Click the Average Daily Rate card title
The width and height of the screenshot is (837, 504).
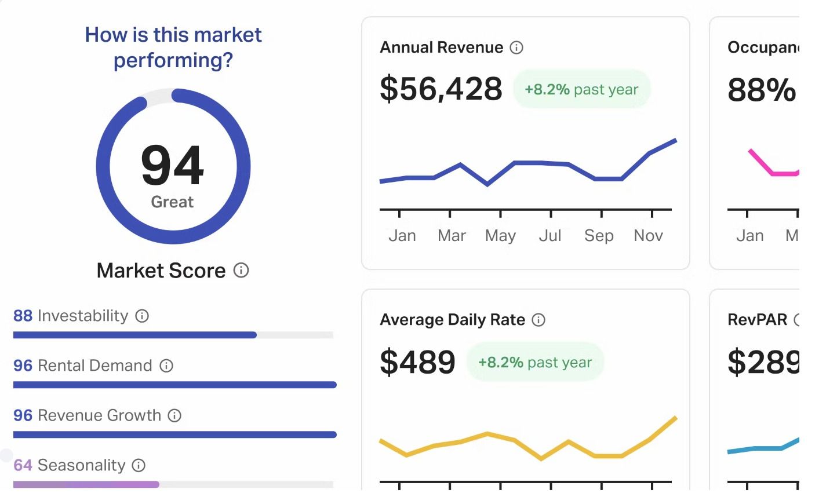point(453,320)
